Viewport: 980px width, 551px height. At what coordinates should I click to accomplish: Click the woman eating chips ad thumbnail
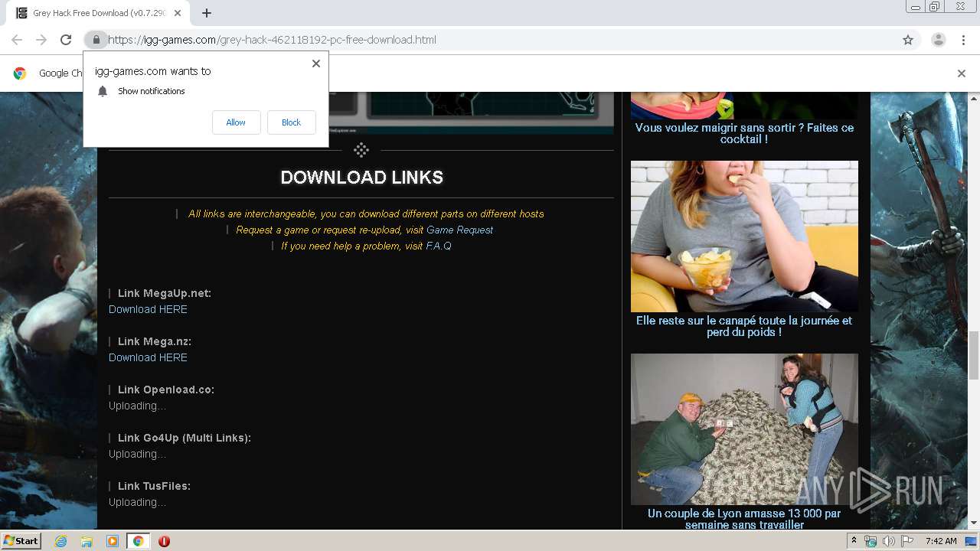click(744, 236)
